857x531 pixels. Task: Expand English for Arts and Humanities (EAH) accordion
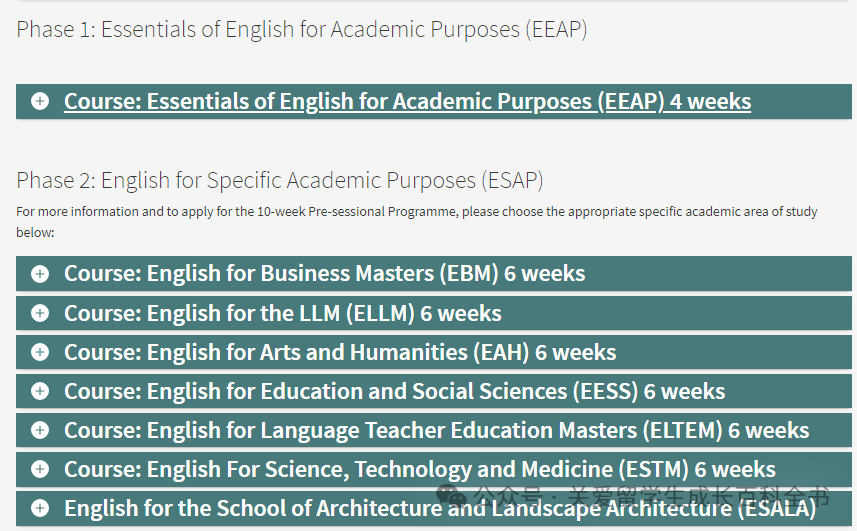click(x=434, y=352)
